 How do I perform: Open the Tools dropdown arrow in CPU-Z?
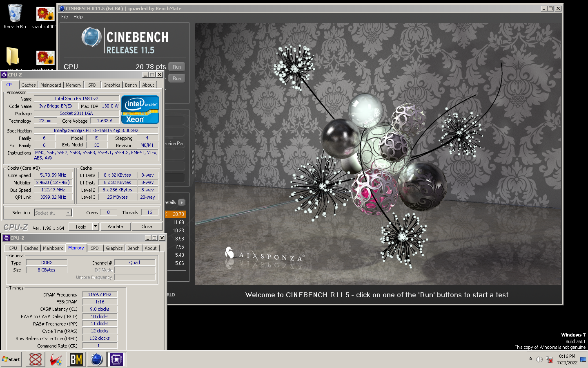(x=95, y=227)
